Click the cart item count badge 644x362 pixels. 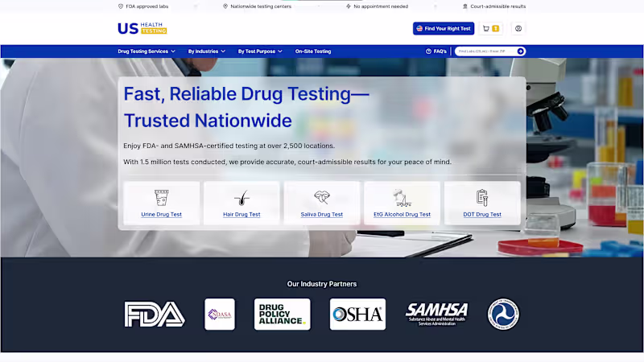pos(496,28)
